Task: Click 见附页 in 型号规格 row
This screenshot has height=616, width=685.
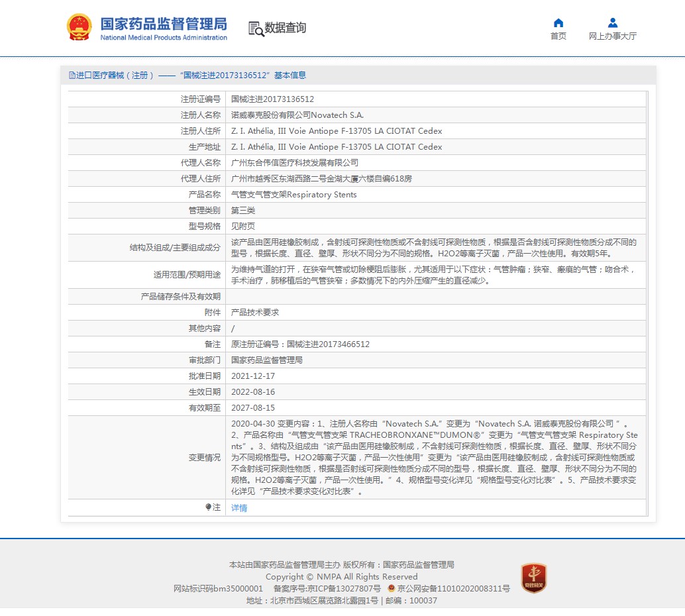Action: (243, 227)
